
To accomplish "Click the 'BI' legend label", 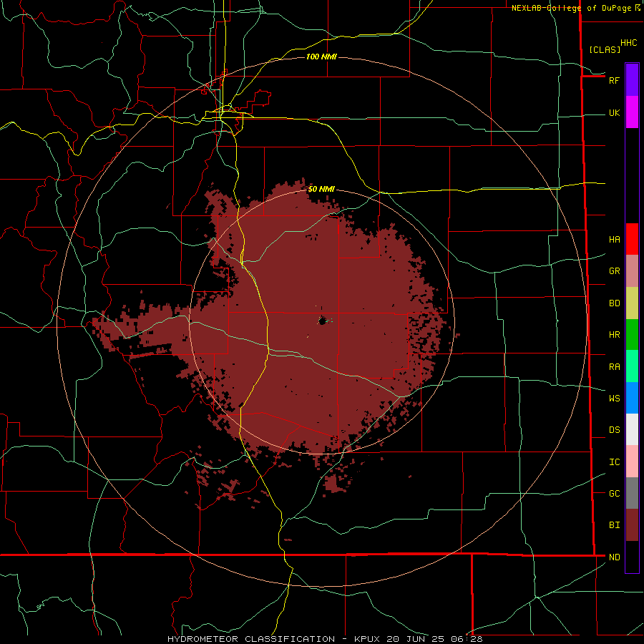I will [x=614, y=525].
